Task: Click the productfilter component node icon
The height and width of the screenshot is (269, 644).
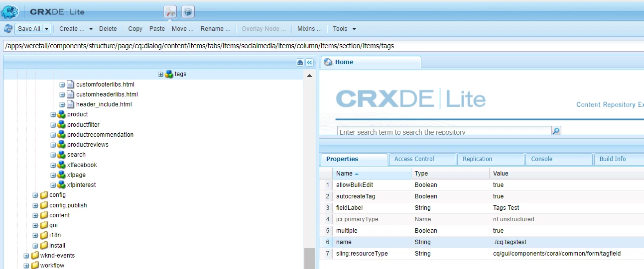Action: (61, 124)
